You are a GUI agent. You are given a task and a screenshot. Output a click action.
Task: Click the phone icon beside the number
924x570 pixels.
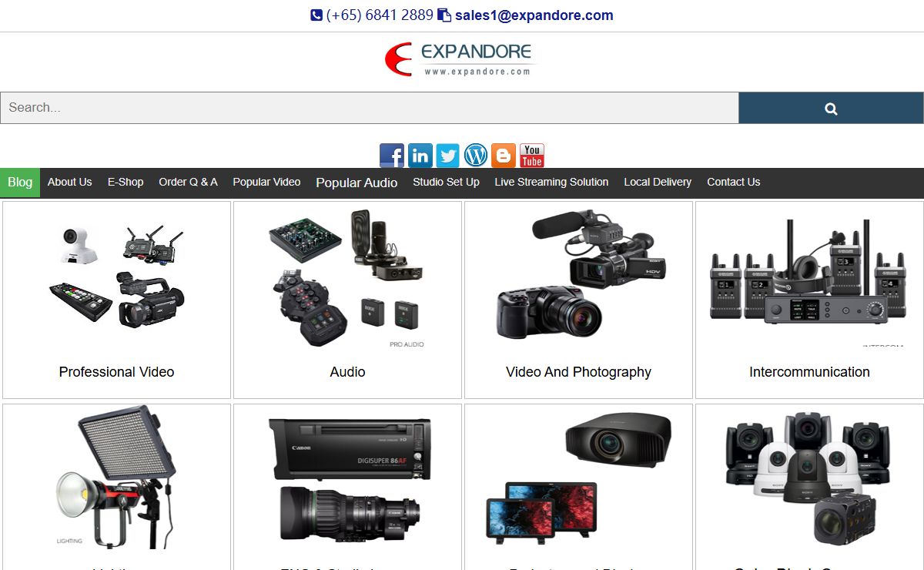coord(316,15)
